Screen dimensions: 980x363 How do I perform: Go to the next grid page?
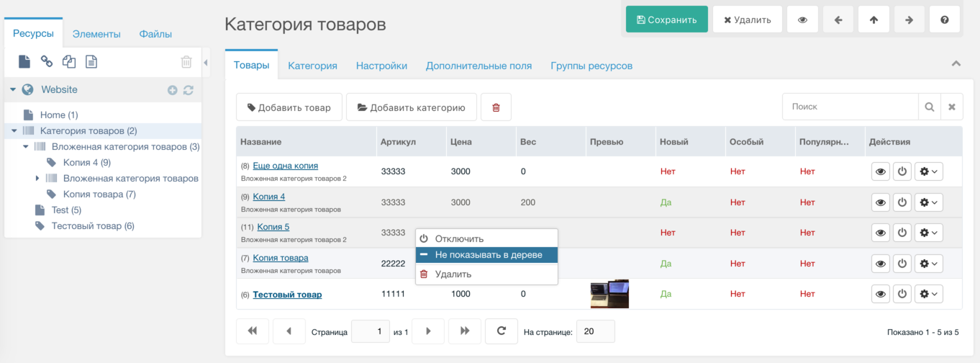click(x=429, y=331)
